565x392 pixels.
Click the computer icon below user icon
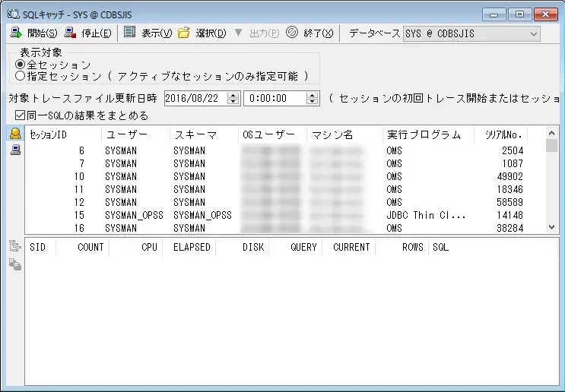tap(15, 150)
